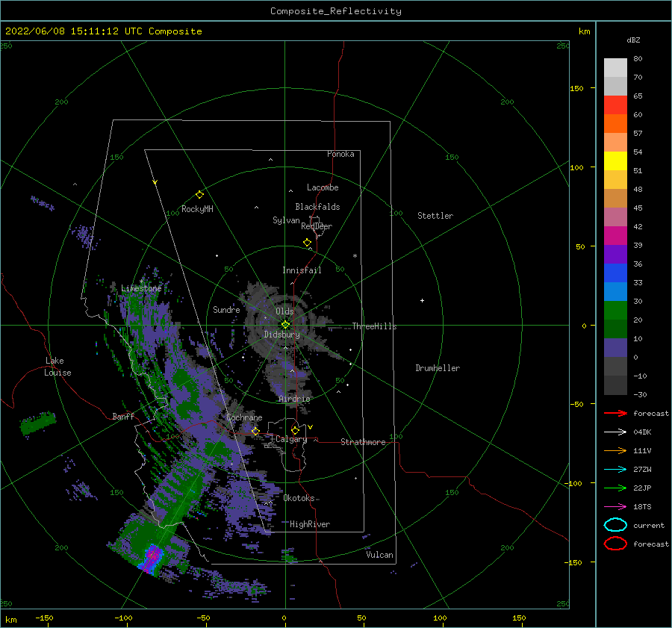
Task: Click the RedDeer label
Action: pos(317,226)
